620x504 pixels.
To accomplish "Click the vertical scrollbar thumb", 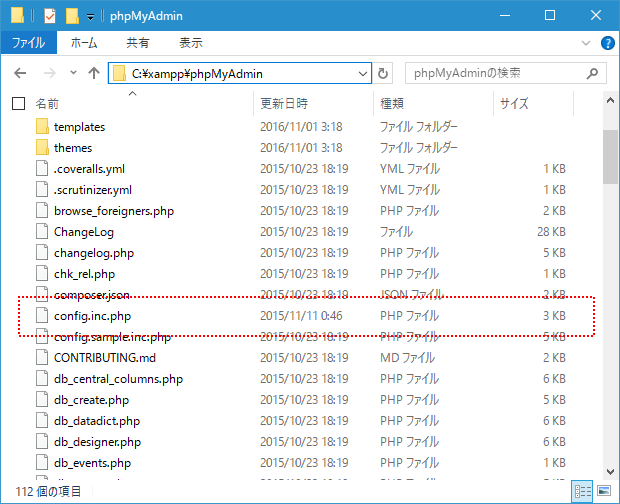I will [x=610, y=157].
